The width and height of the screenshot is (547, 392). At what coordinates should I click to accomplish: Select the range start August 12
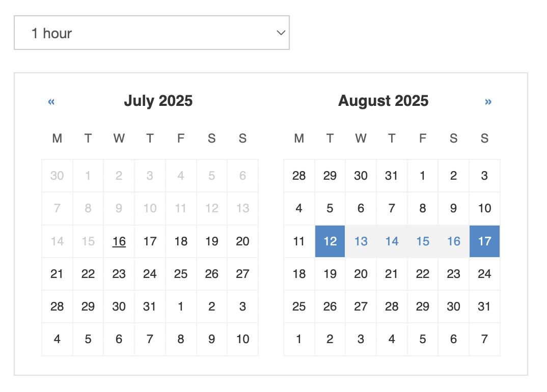pos(330,241)
